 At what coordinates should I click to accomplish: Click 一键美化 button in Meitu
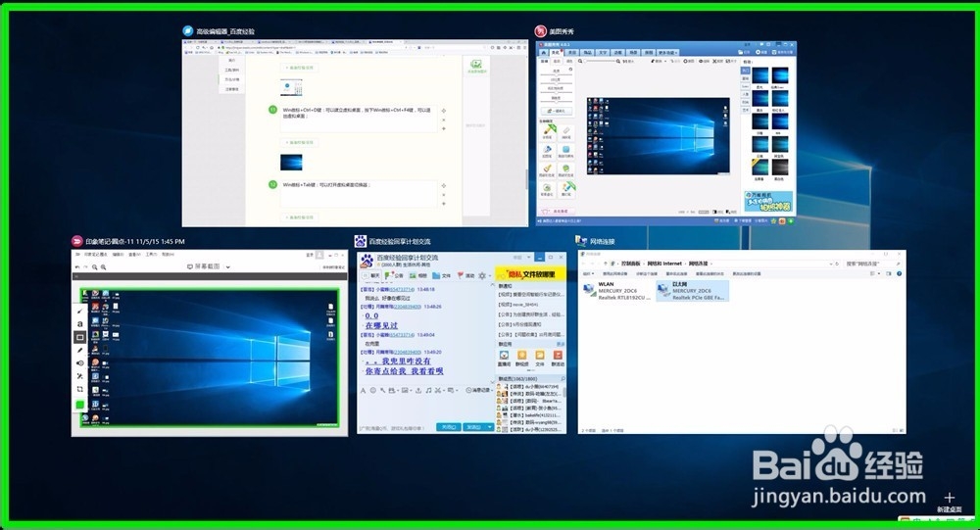pos(556,111)
